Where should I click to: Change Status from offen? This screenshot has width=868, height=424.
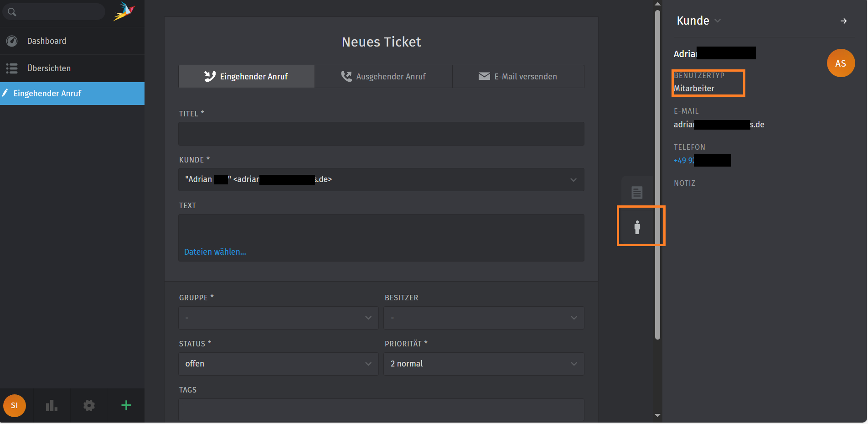[278, 364]
